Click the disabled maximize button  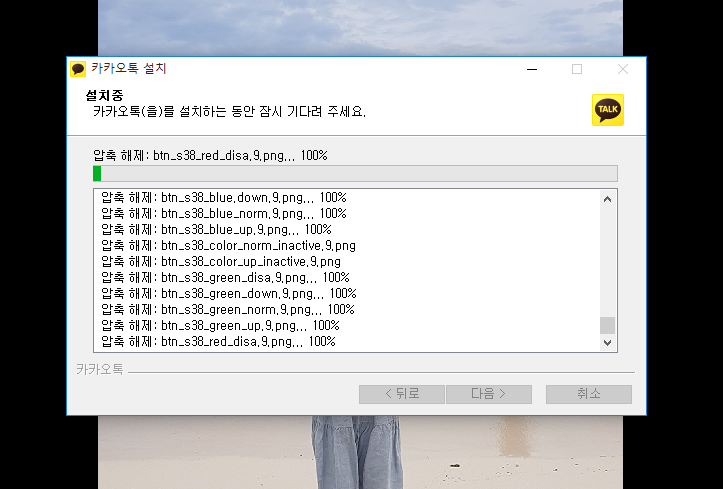(577, 69)
